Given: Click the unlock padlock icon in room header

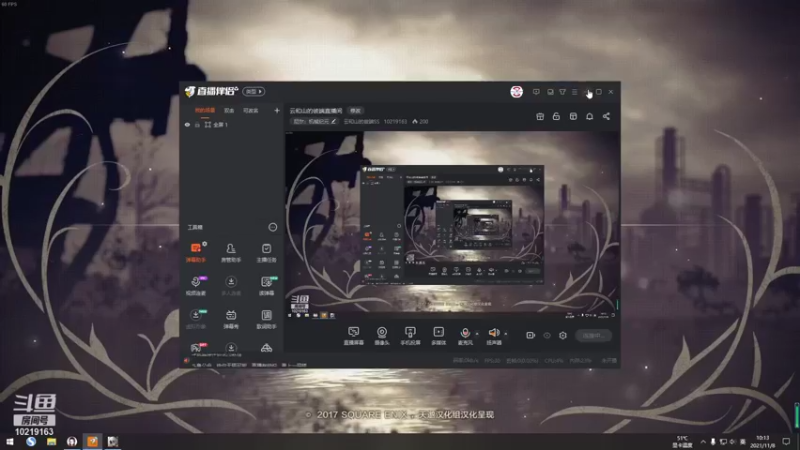Looking at the screenshot, I should point(556,116).
